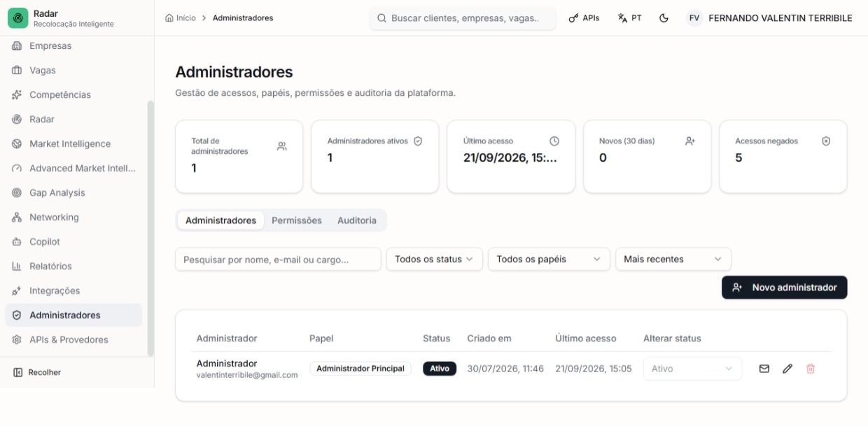Click the Papel column header

click(321, 339)
